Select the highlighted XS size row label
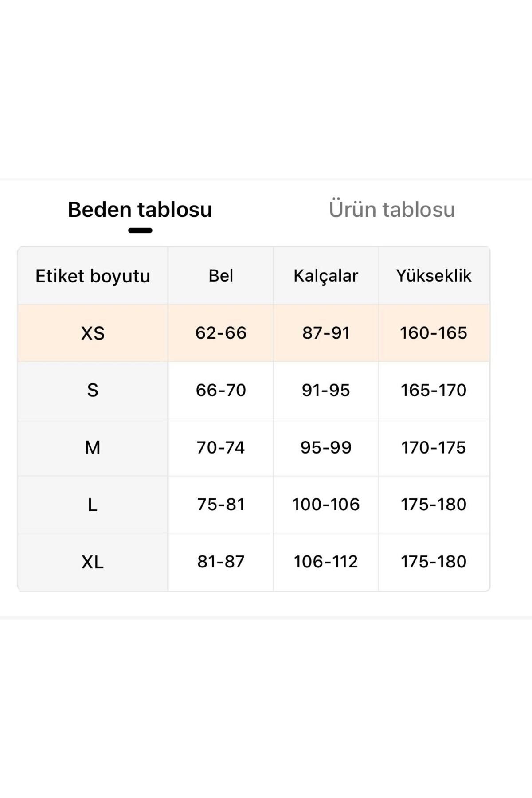The width and height of the screenshot is (532, 798). pos(93,333)
